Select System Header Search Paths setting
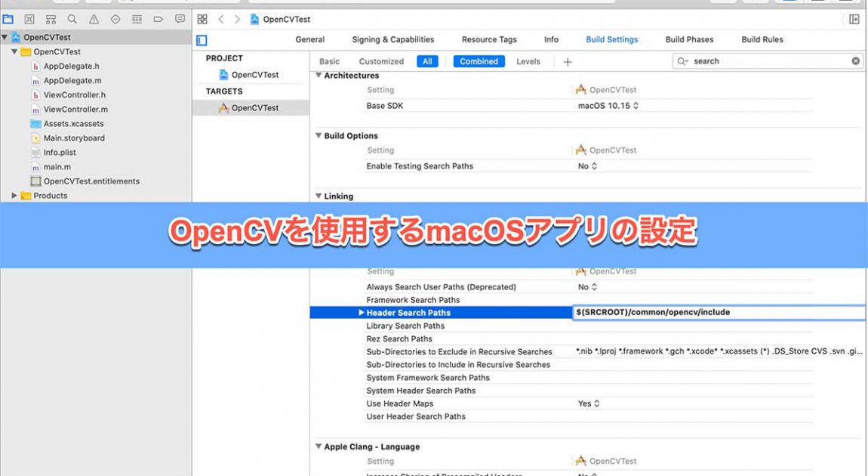This screenshot has width=868, height=476. click(420, 391)
